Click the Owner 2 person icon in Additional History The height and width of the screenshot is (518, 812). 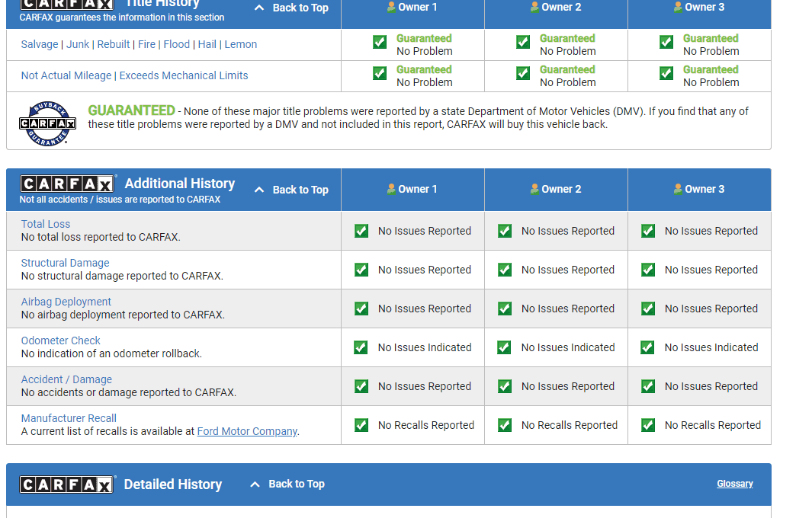click(535, 190)
